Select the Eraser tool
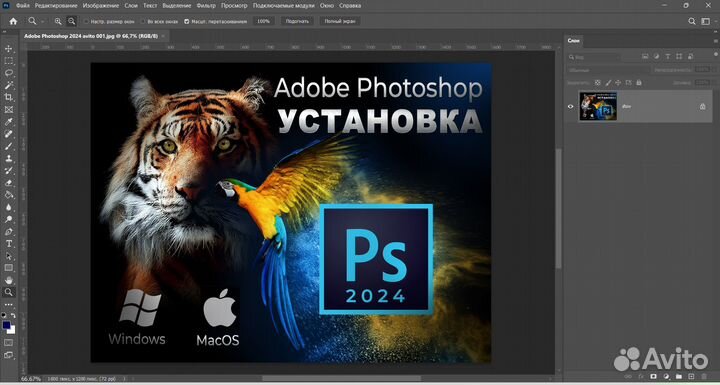 9,183
